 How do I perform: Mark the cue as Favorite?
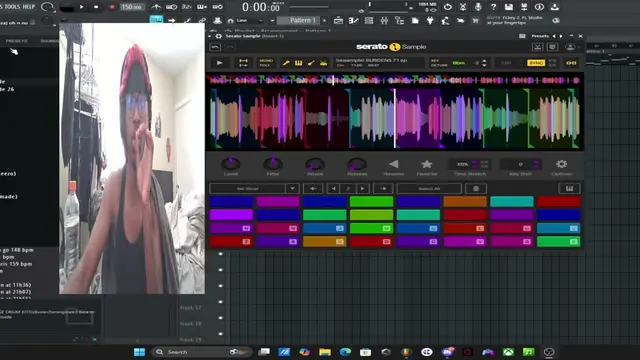[x=427, y=164]
